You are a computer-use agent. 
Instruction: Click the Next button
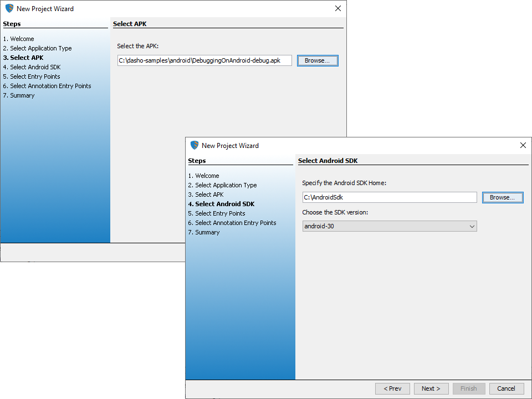pyautogui.click(x=431, y=389)
